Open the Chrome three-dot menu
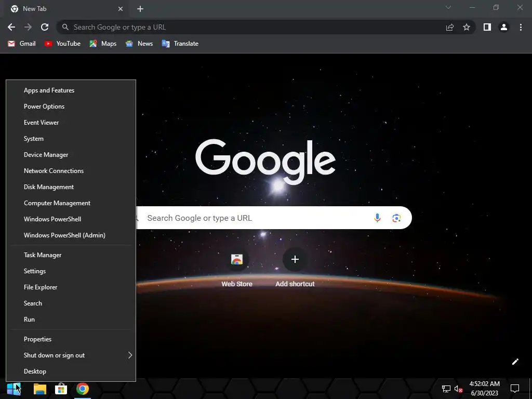This screenshot has height=399, width=532. 521,27
